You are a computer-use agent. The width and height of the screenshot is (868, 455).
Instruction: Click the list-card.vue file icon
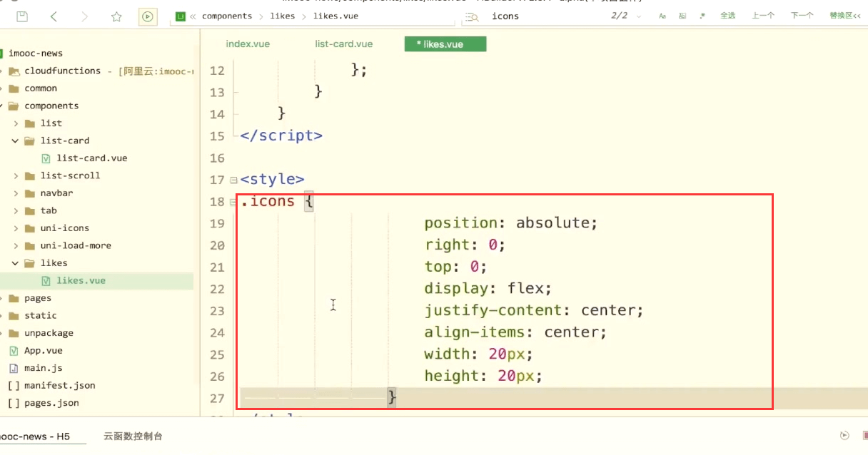point(46,158)
